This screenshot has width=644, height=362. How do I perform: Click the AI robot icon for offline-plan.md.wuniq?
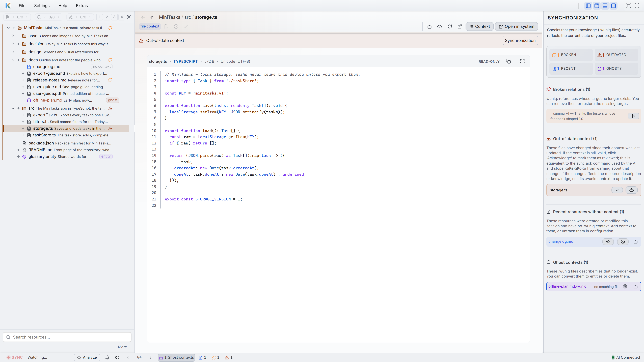(x=635, y=287)
